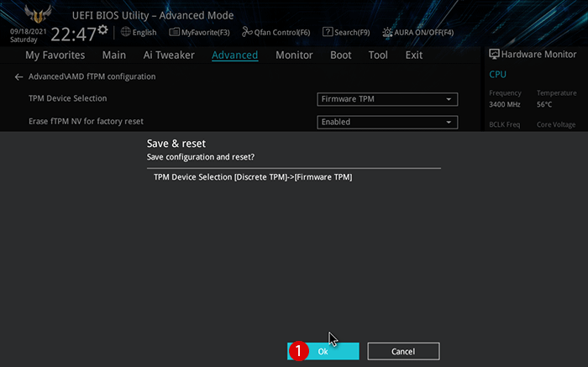Select the Advanced tab

(x=234, y=55)
